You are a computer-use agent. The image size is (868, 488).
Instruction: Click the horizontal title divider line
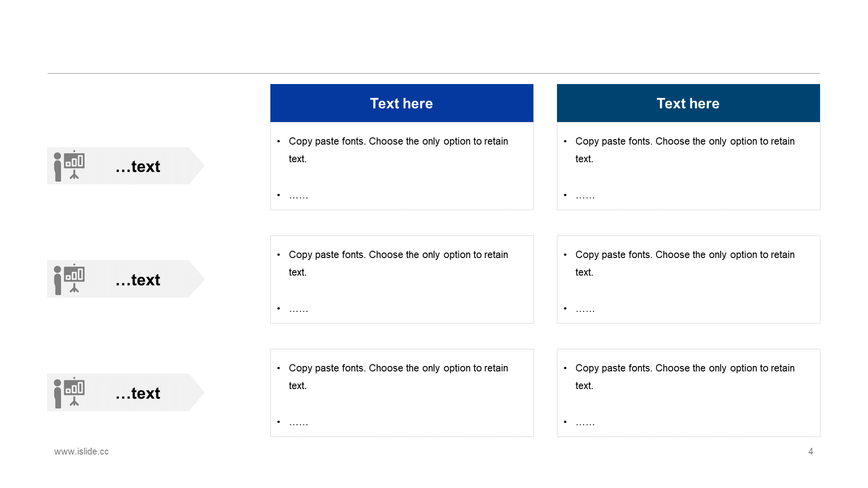pyautogui.click(x=434, y=73)
